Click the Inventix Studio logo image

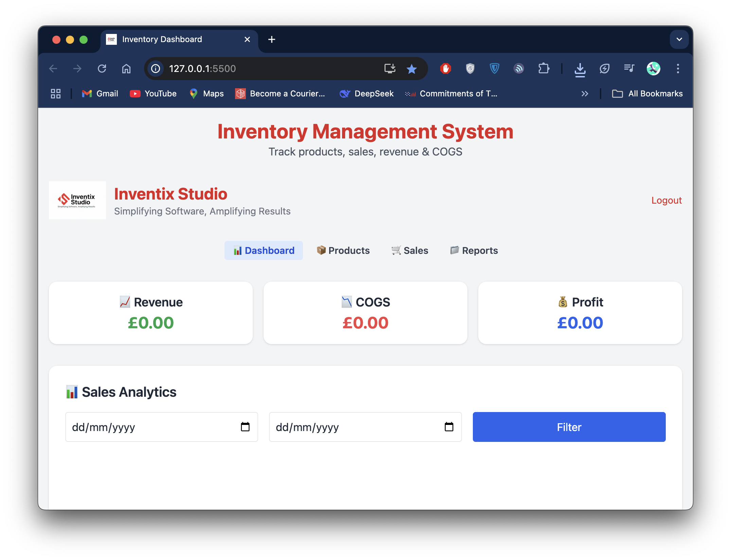(77, 200)
